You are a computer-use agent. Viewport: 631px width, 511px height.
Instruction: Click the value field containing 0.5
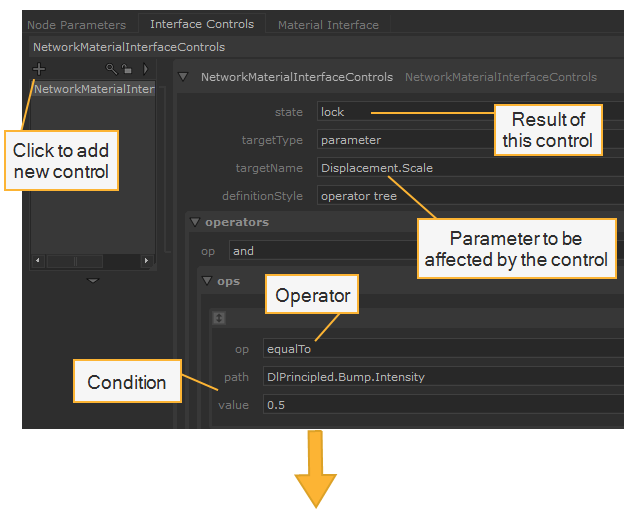[x=443, y=405]
